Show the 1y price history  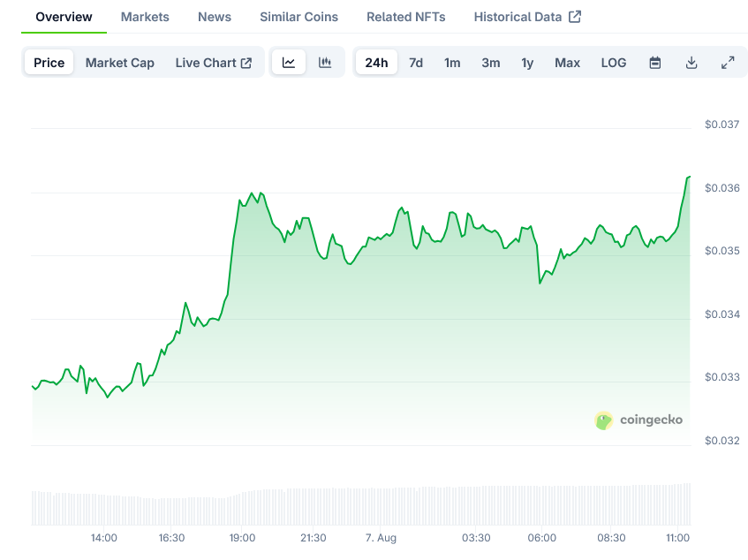click(527, 63)
